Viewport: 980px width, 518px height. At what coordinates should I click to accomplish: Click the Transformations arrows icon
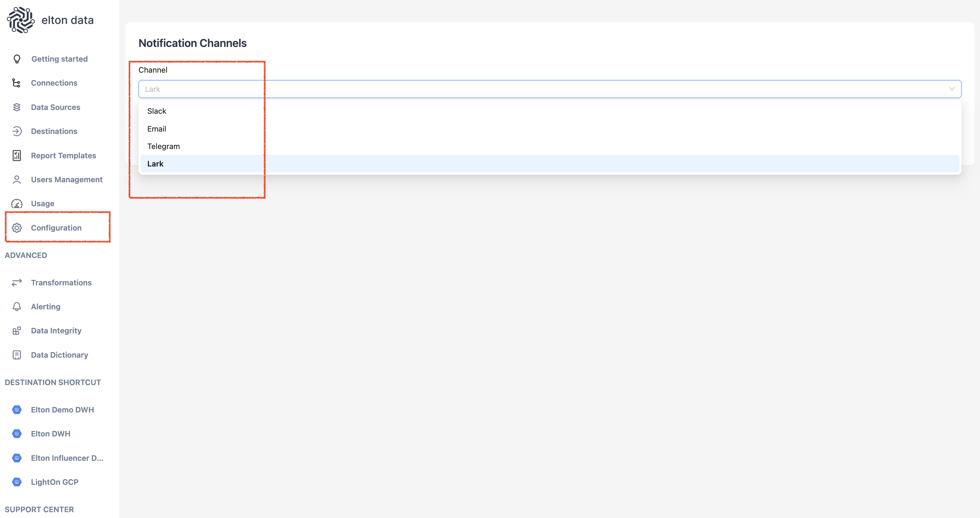click(17, 282)
